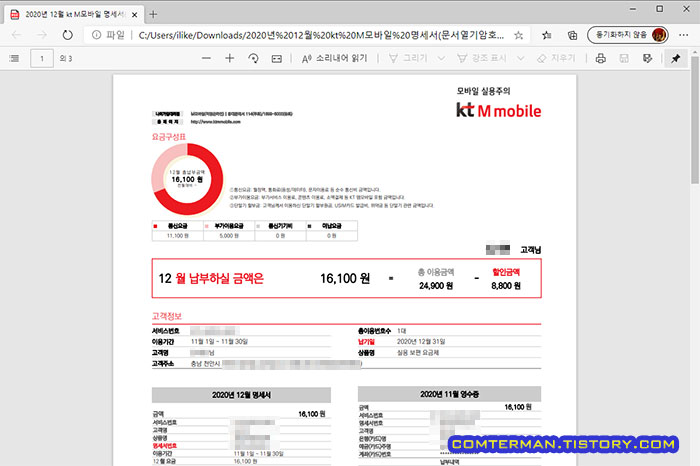
Task: Click the 2020년 12월 명세서 header
Action: [241, 395]
